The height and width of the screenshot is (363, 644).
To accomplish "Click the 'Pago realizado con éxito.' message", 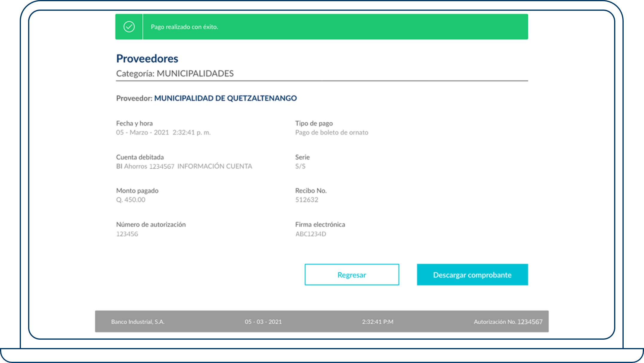I will pyautogui.click(x=184, y=27).
